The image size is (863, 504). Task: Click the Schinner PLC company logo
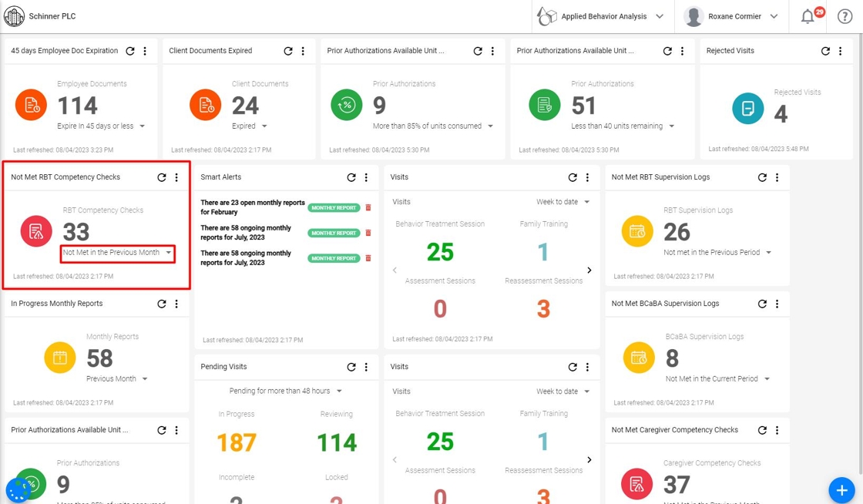pos(14,16)
